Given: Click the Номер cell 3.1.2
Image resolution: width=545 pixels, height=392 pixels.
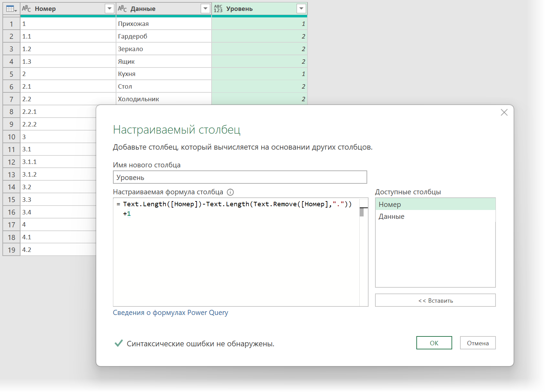Looking at the screenshot, I should tap(58, 174).
